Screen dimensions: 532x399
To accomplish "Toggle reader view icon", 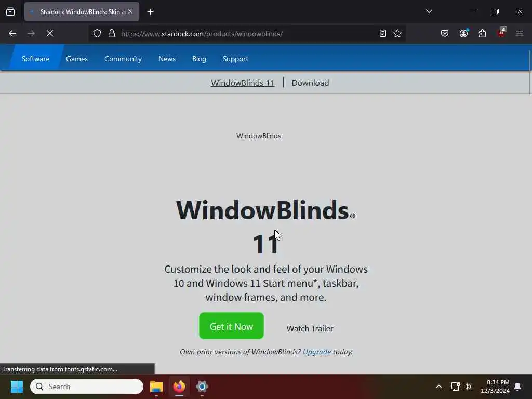I will pos(383,33).
